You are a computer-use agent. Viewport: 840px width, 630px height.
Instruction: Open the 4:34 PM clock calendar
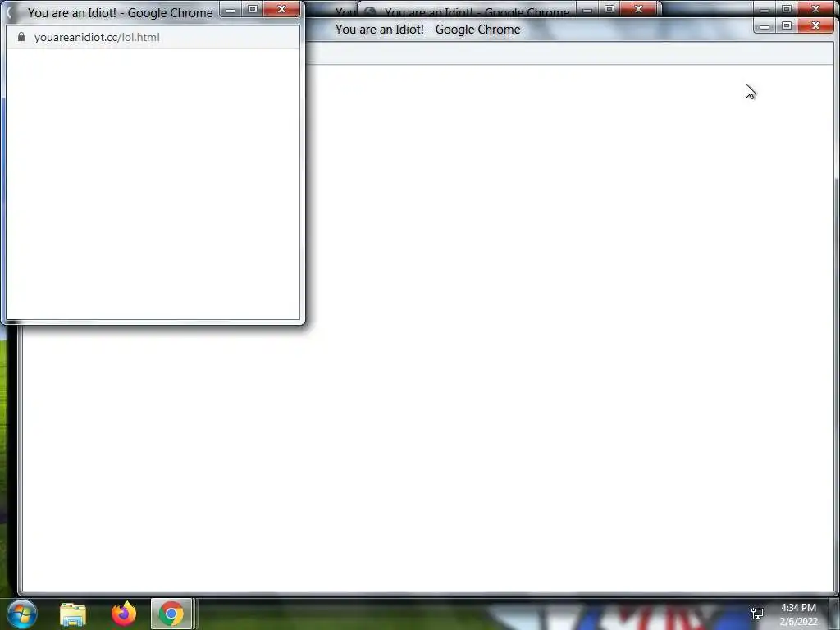coord(798,614)
